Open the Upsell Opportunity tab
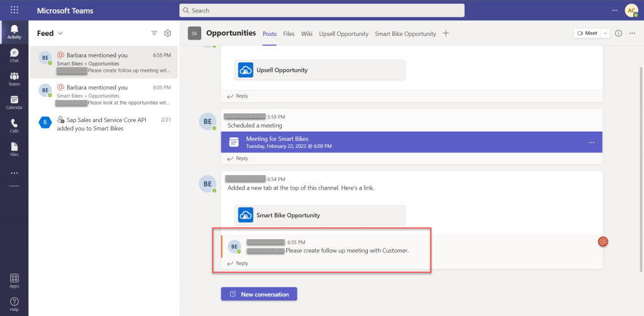 pyautogui.click(x=344, y=34)
